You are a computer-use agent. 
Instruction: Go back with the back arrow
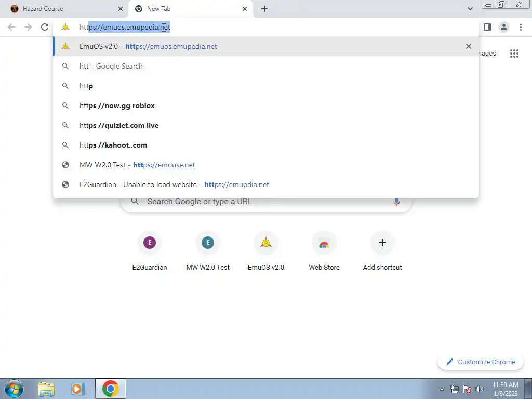point(11,27)
